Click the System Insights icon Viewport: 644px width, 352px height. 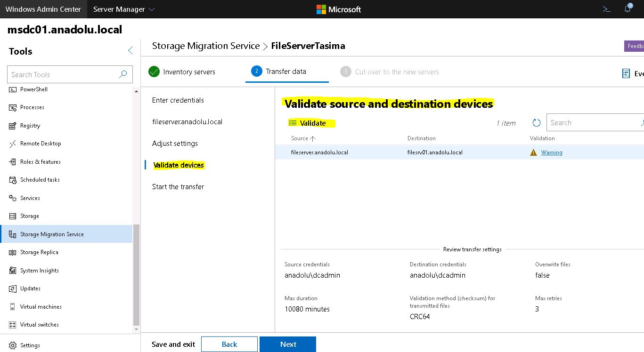(12, 271)
